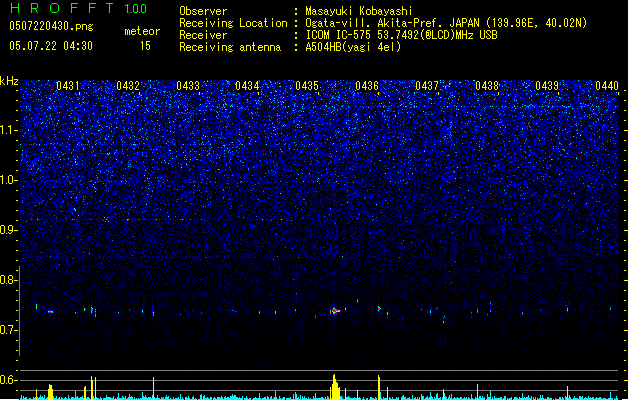Viewport: 629px width, 400px height.
Task: Click the 'Receiving Location' label
Action: [x=233, y=23]
